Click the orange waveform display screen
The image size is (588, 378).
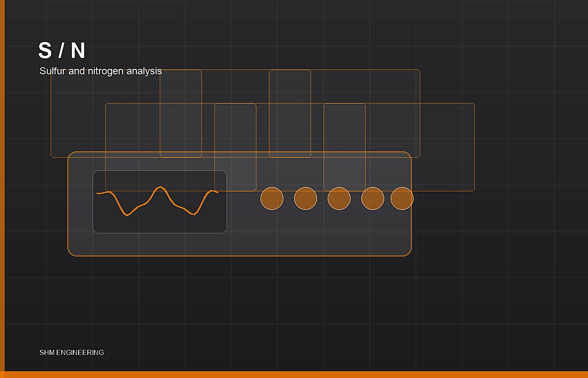click(x=160, y=202)
